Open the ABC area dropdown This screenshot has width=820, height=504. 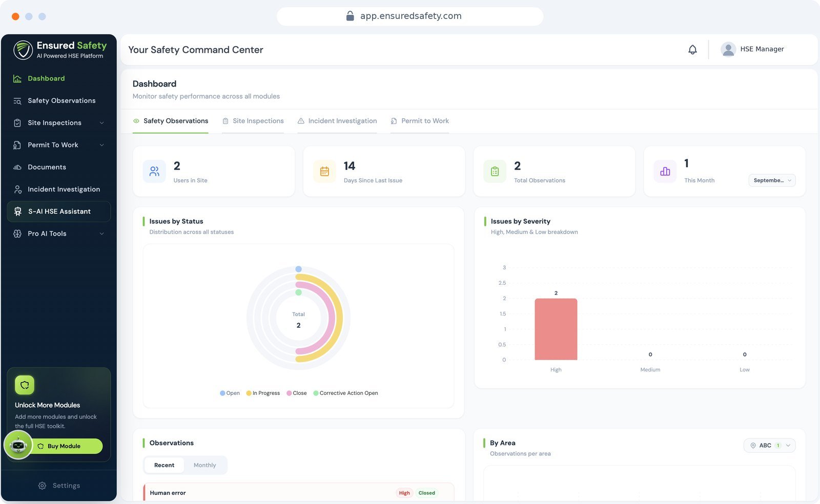(x=769, y=446)
